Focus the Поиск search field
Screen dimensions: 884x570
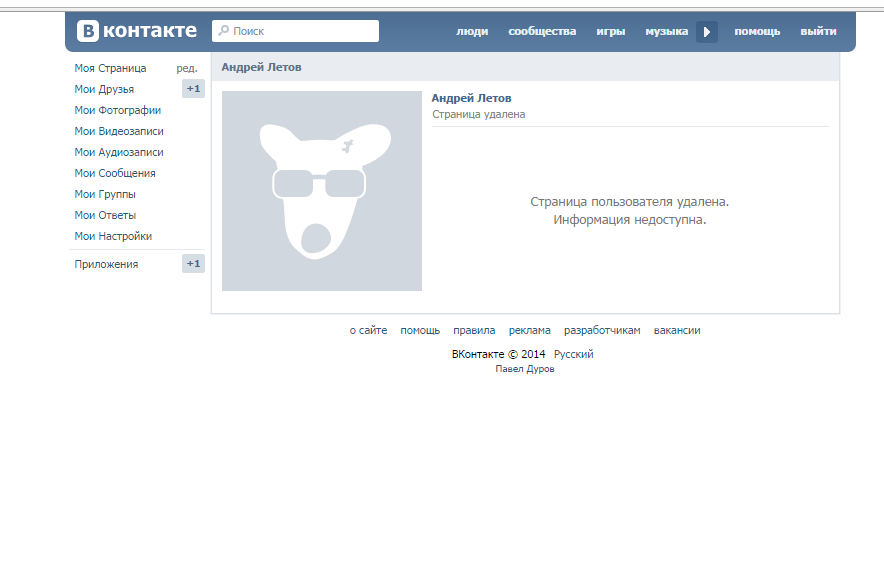295,31
